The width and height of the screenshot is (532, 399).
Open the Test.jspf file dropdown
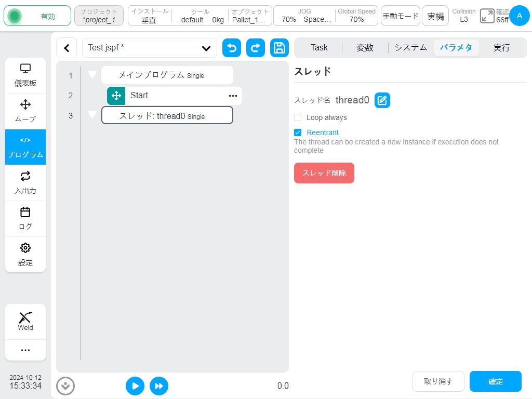[x=150, y=48]
